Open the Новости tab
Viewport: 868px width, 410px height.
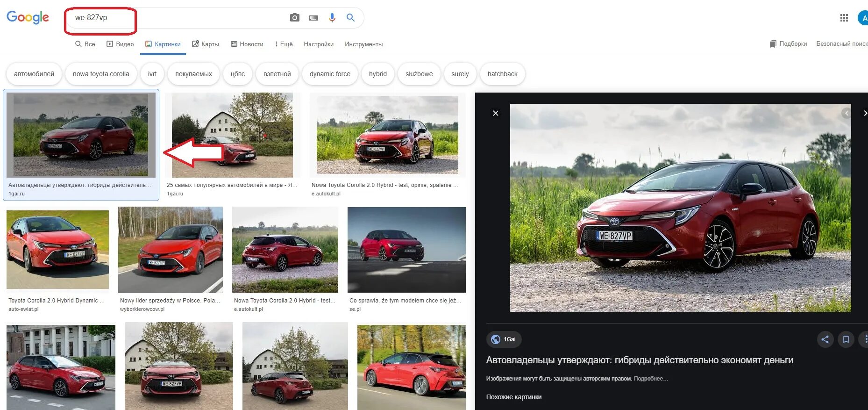247,44
